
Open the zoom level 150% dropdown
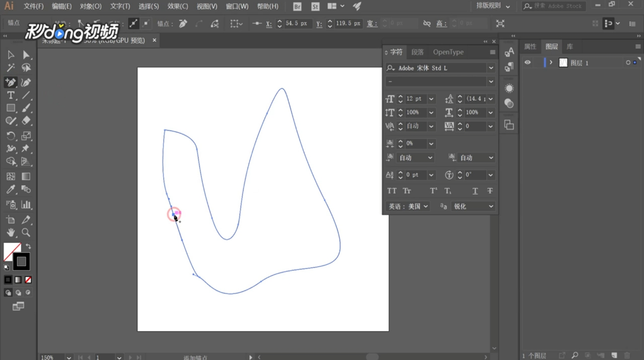[68, 357]
